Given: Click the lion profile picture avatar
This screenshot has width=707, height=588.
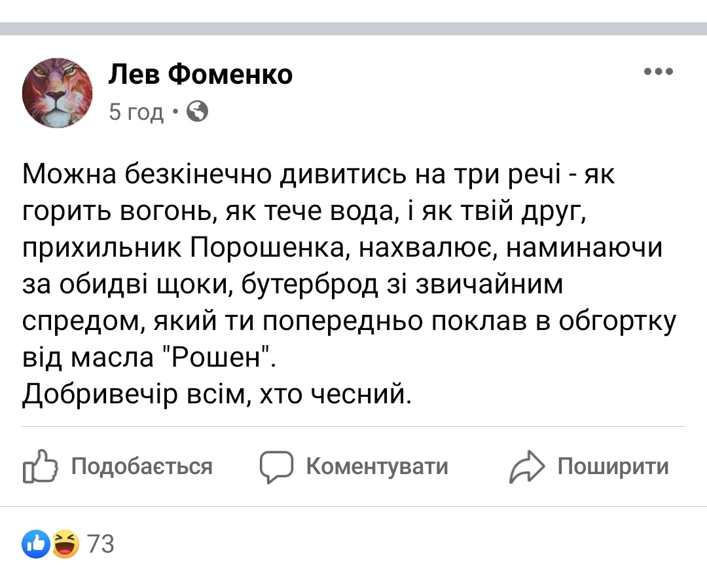Looking at the screenshot, I should [57, 93].
